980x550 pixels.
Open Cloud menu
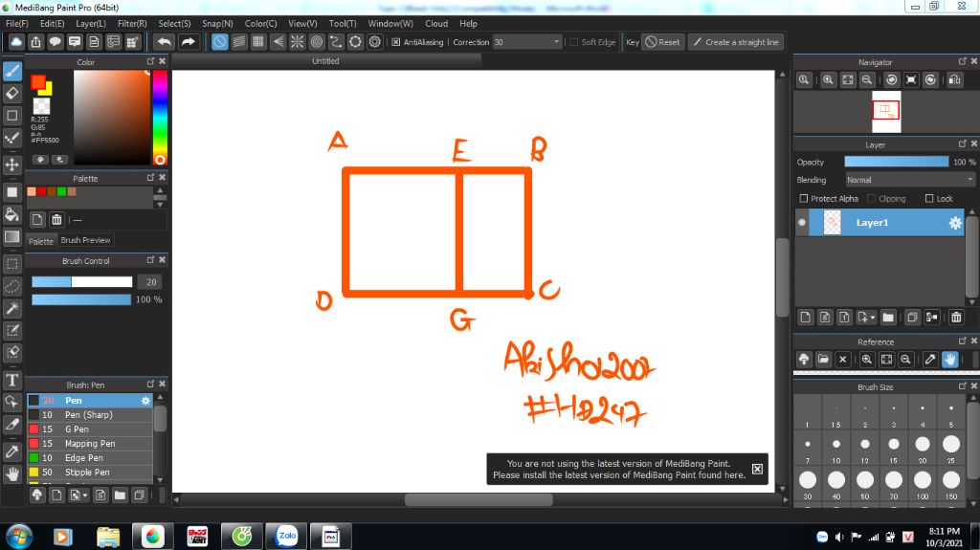tap(436, 23)
